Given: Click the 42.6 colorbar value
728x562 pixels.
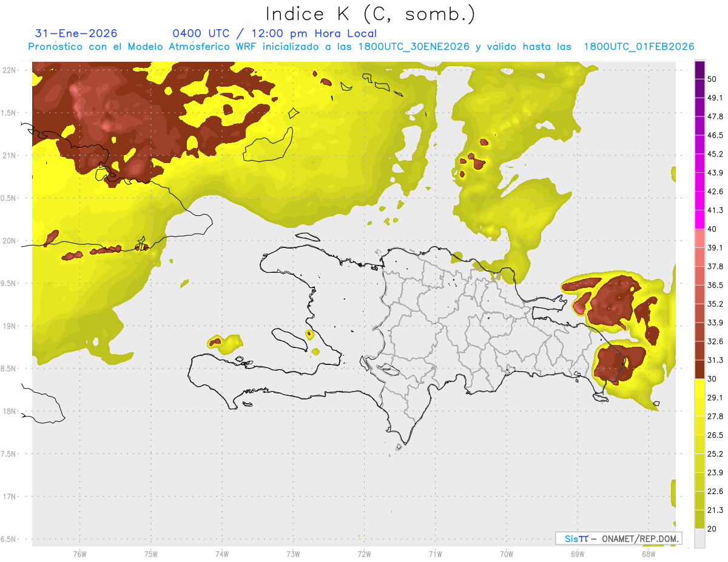Looking at the screenshot, I should point(715,192).
